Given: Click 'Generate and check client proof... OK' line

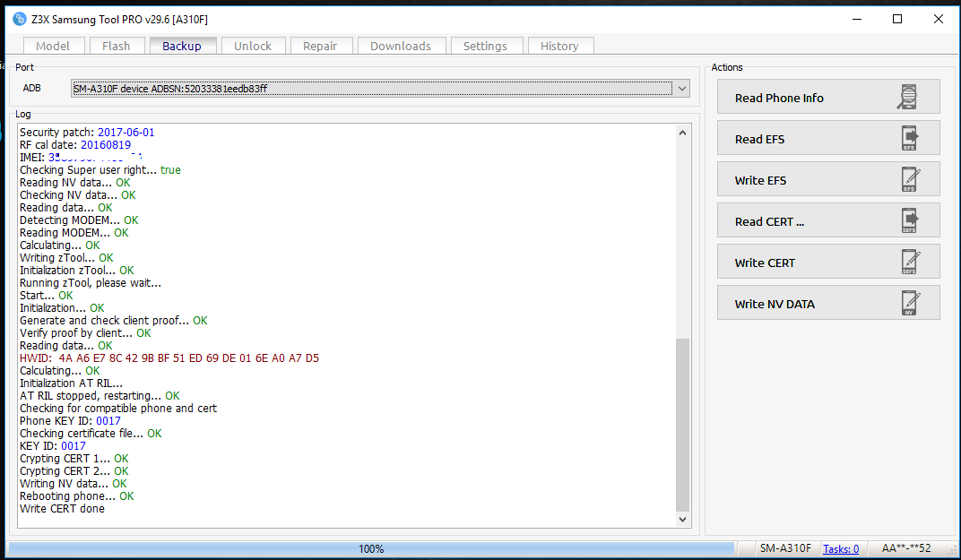Looking at the screenshot, I should click(x=113, y=320).
